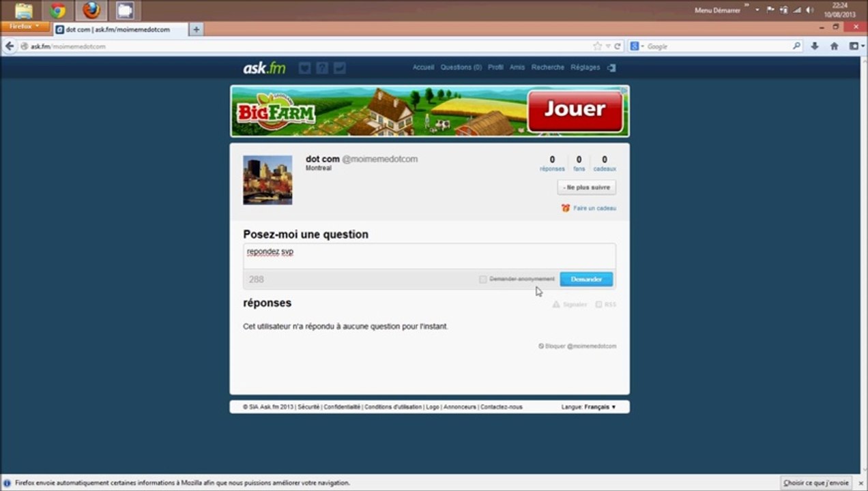
Task: Open the Sécurité footer link
Action: click(x=308, y=406)
